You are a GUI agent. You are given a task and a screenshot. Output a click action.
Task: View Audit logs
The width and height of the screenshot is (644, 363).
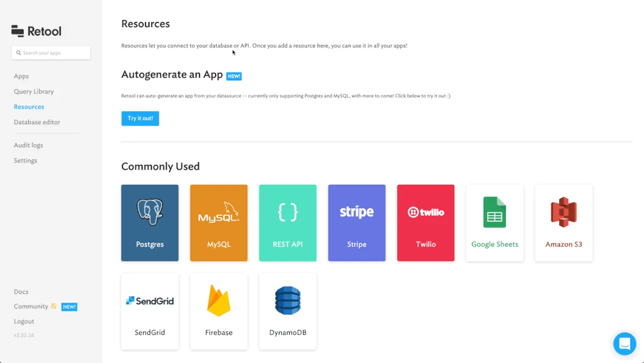click(x=28, y=145)
